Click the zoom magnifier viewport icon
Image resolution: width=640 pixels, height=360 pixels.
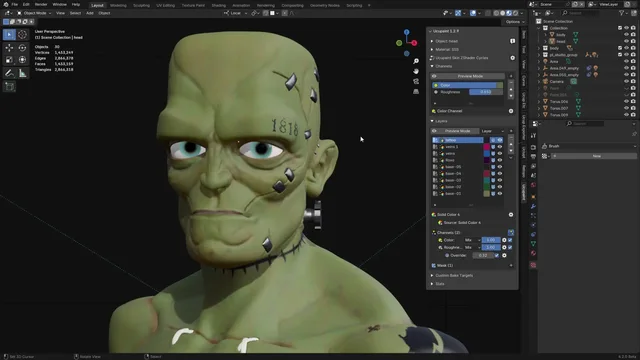416,61
